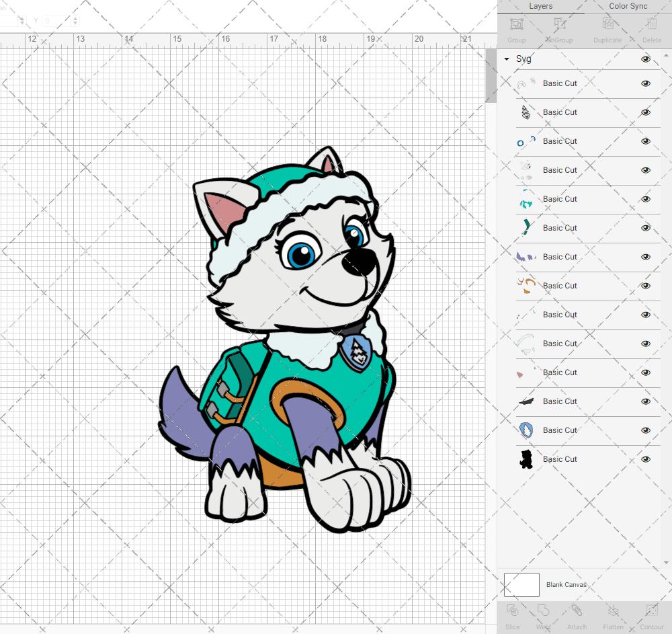
Task: Click the Weld tool icon
Action: [543, 610]
